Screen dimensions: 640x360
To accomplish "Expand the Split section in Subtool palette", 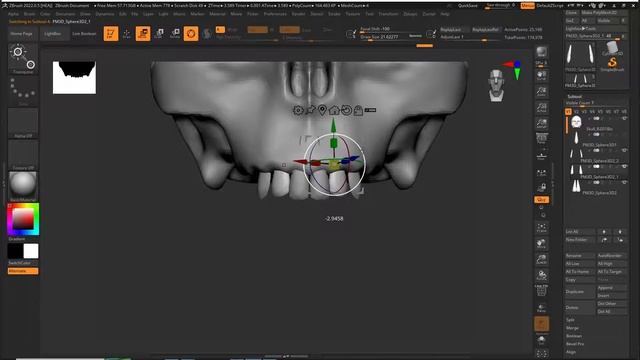I will (x=570, y=320).
